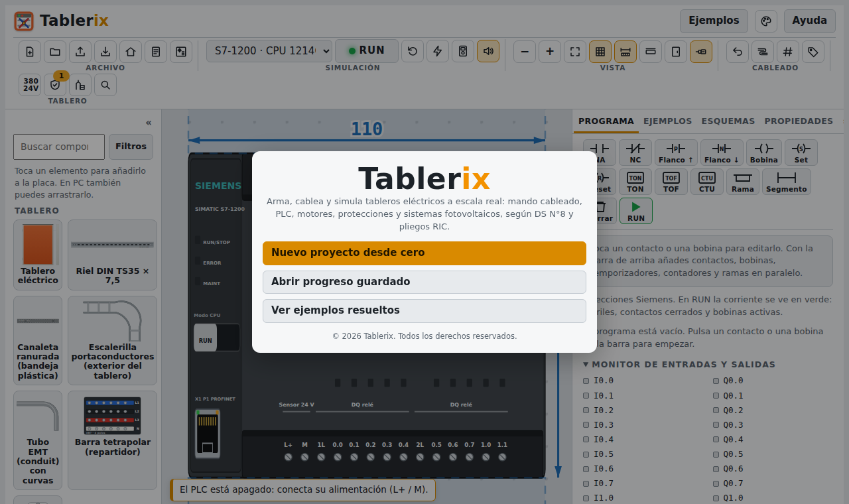Toggle the grid view icon

(600, 51)
